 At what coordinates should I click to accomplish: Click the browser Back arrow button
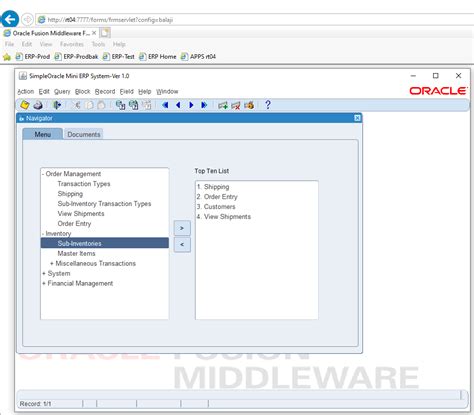pos(10,19)
